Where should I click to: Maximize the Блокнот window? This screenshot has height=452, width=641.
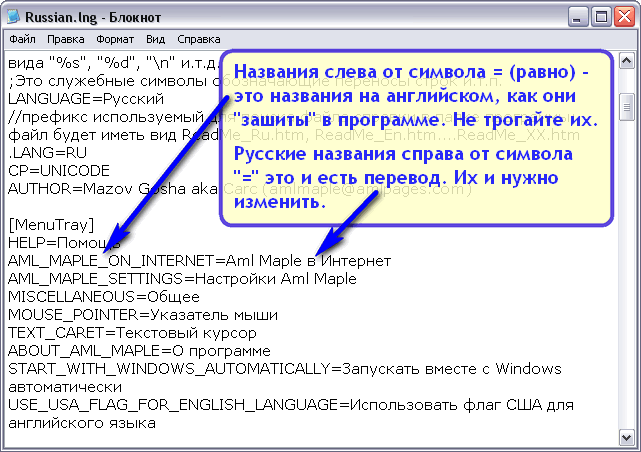pyautogui.click(x=601, y=17)
